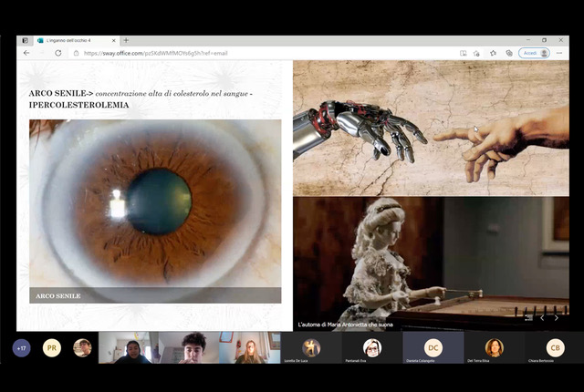Show the +17 more participants
Screen dimensions: 584x392
21,348
